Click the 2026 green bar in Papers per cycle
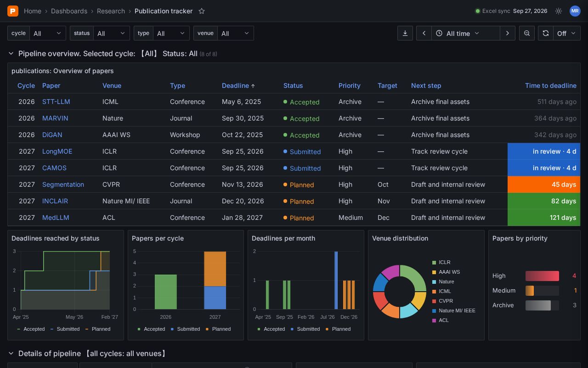The width and height of the screenshot is (588, 368). [165, 292]
